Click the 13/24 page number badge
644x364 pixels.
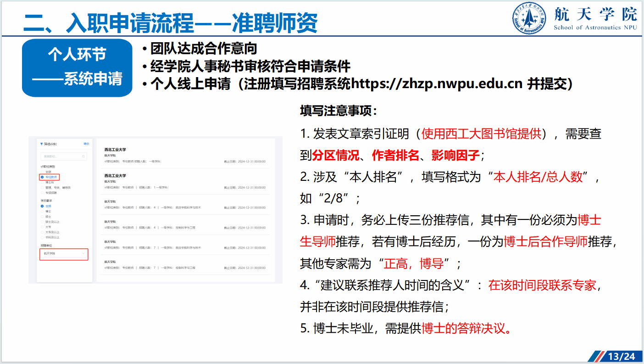(621, 356)
